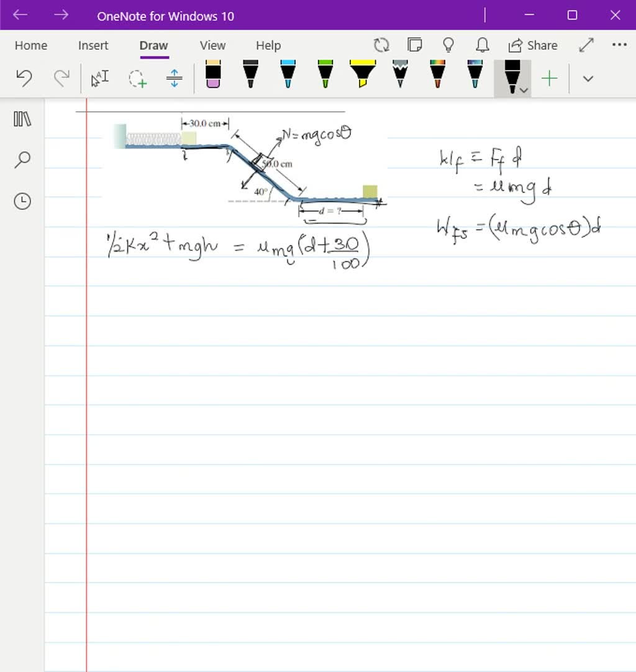Click the incline diagram image
636x672 pixels.
click(x=245, y=167)
